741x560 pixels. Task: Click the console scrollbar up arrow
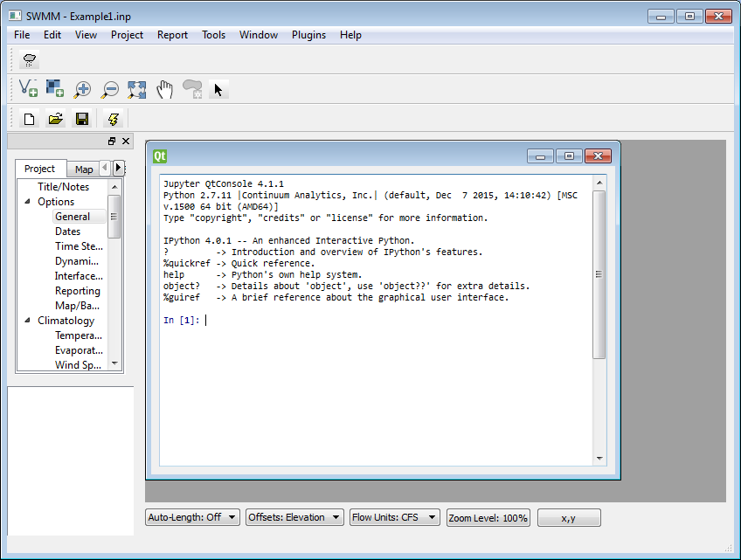pos(599,183)
